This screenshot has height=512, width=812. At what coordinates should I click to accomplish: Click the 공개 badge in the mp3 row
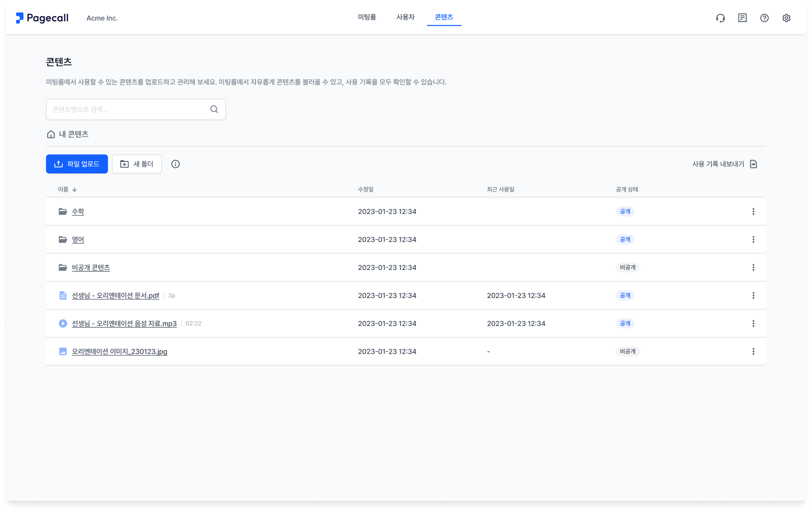(625, 323)
